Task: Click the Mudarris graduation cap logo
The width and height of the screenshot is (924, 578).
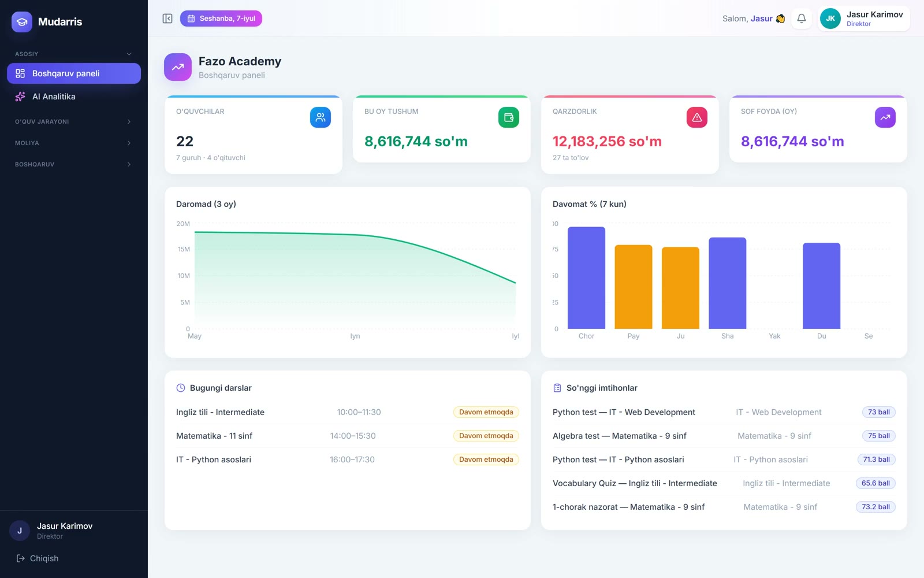Action: tap(22, 22)
